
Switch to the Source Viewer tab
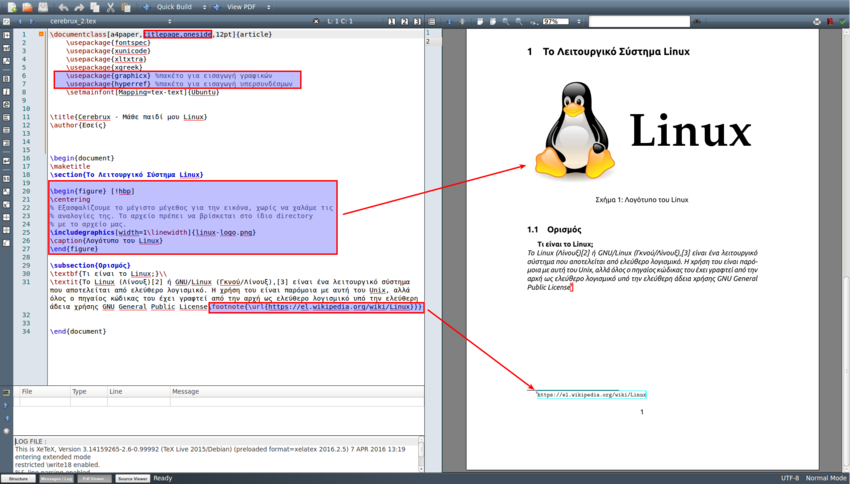(x=132, y=478)
